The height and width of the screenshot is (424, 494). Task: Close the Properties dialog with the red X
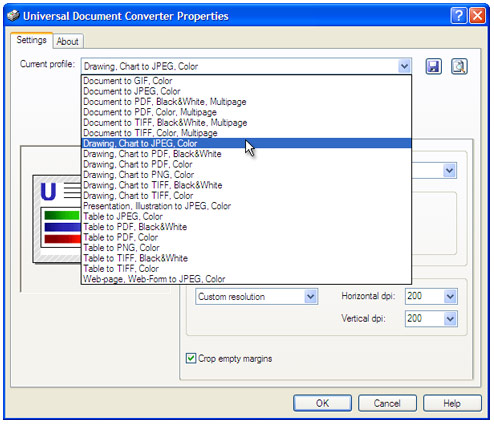pos(477,16)
